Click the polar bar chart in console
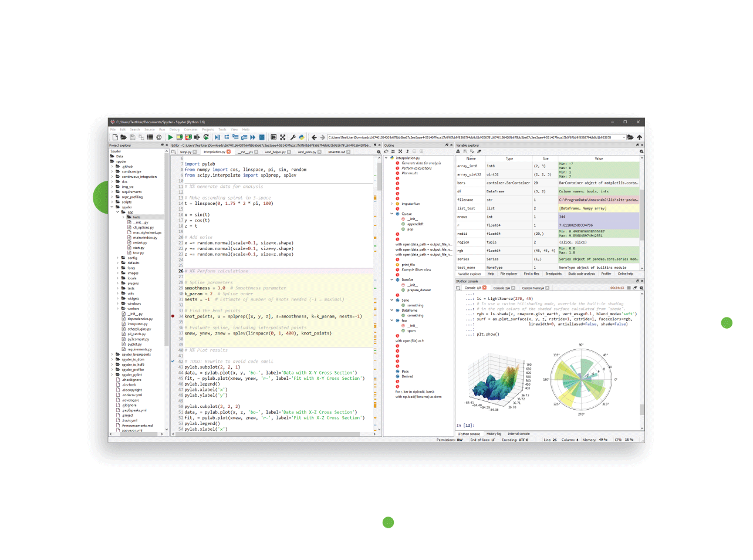 click(581, 379)
